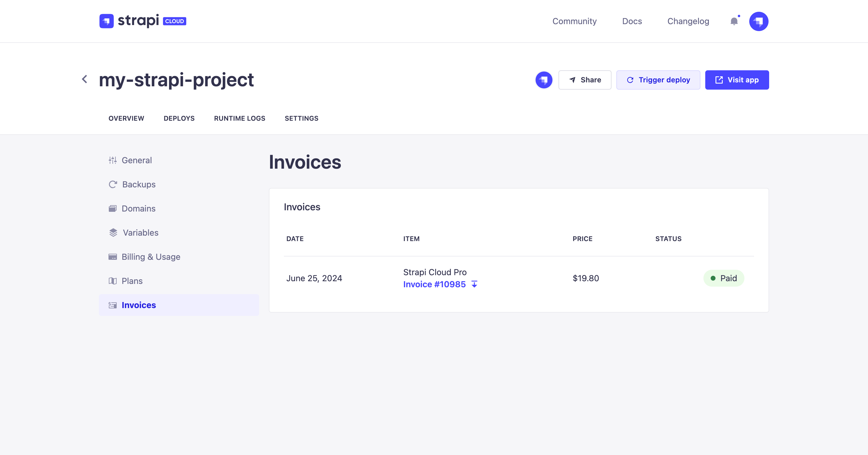Switch to the Settings tab
This screenshot has width=868, height=455.
pos(301,118)
